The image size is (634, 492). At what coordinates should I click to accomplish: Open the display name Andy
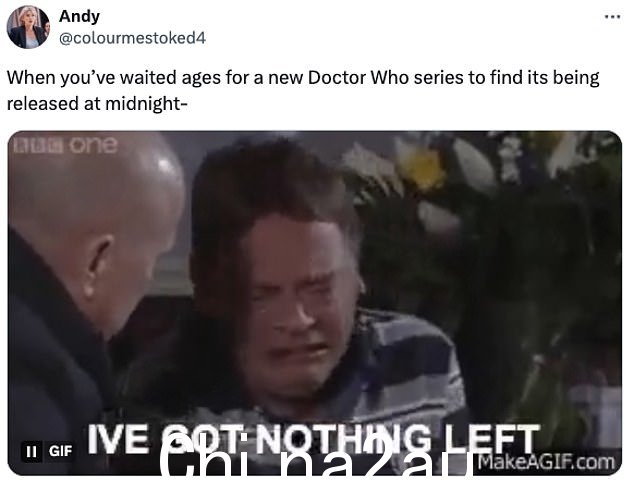point(79,16)
